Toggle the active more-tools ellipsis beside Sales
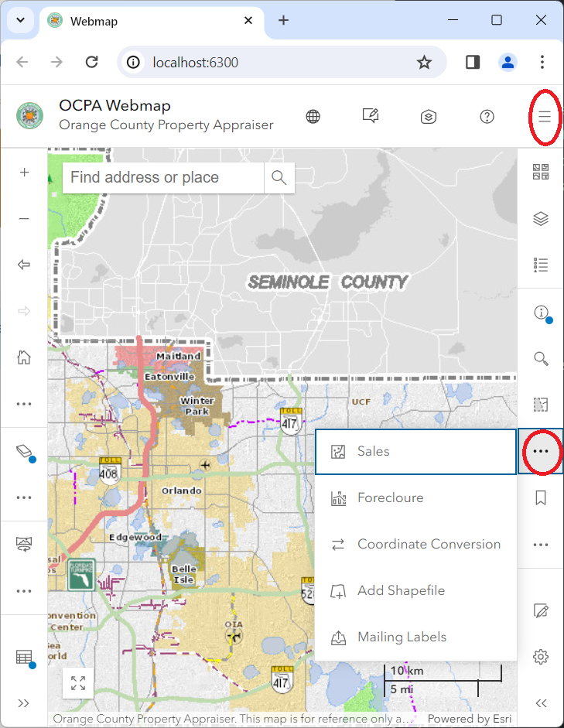This screenshot has width=564, height=728. click(541, 451)
